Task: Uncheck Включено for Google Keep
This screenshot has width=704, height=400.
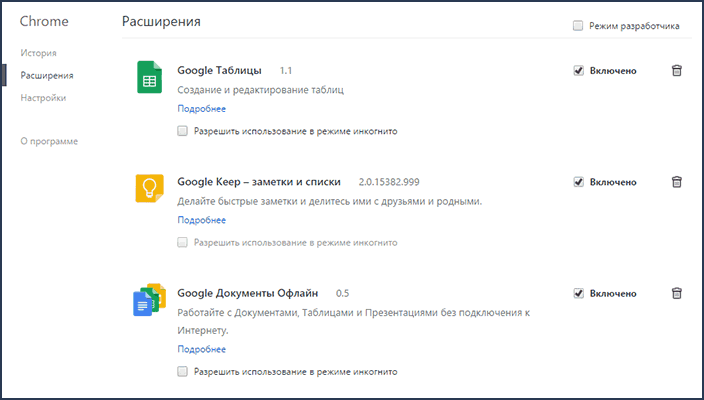Action: (578, 182)
